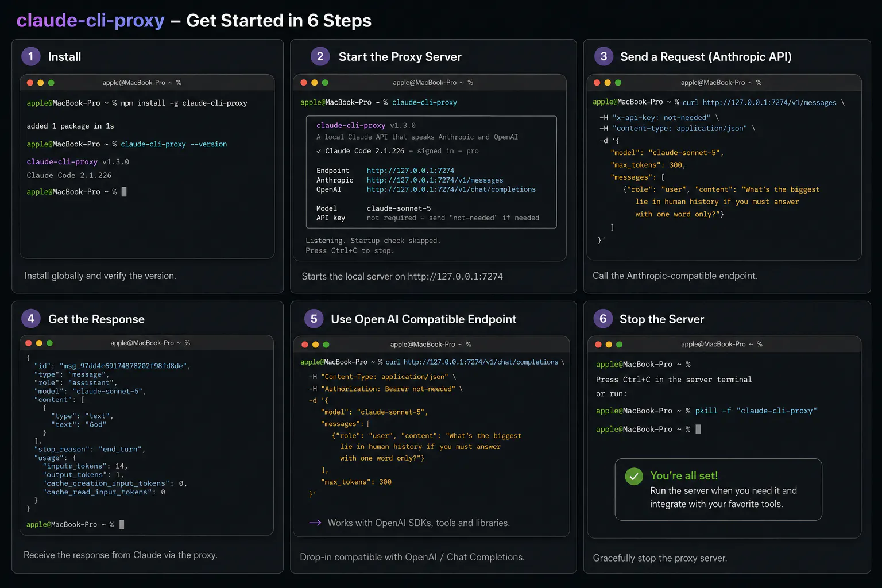Click the curl /v1/messages URL in step 3
Screen dimensions: 882x588
769,103
